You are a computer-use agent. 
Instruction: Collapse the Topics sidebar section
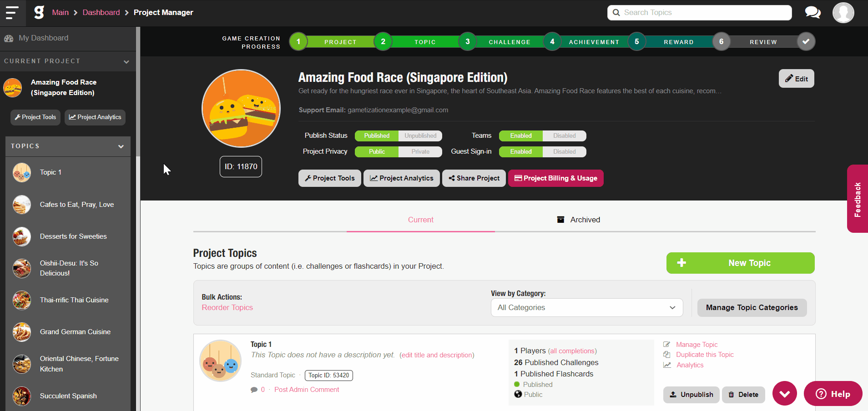point(121,146)
